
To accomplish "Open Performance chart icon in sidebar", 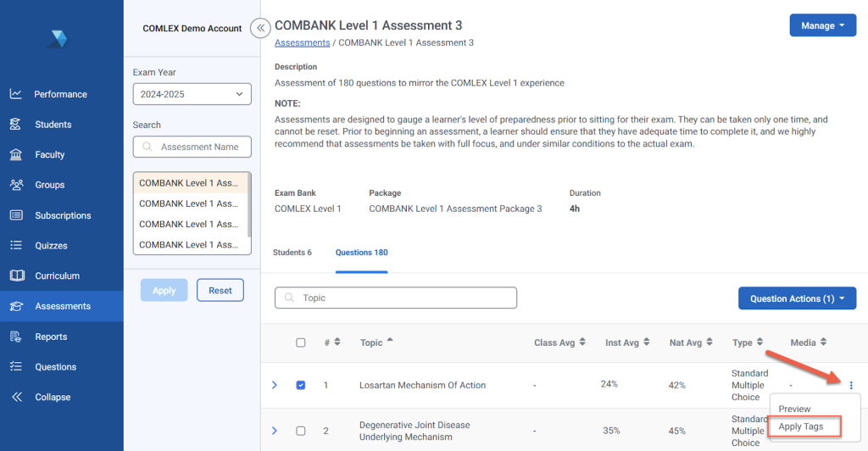I will (x=16, y=94).
